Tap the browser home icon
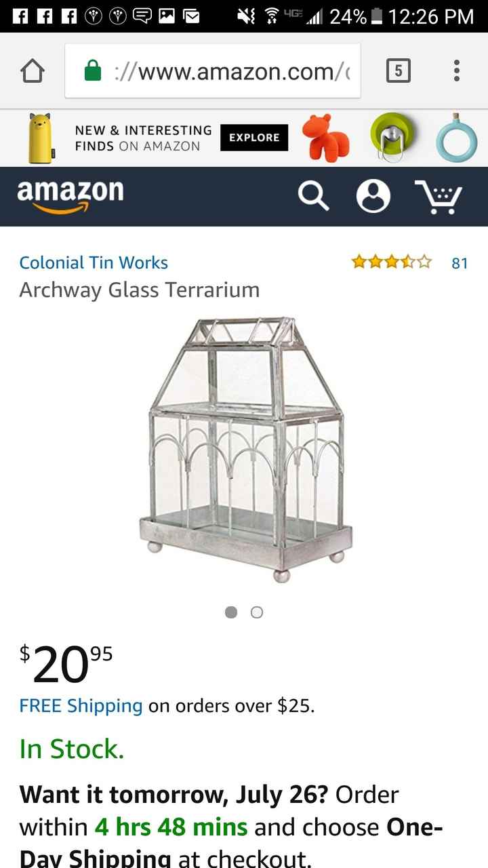The height and width of the screenshot is (868, 488). (x=33, y=71)
